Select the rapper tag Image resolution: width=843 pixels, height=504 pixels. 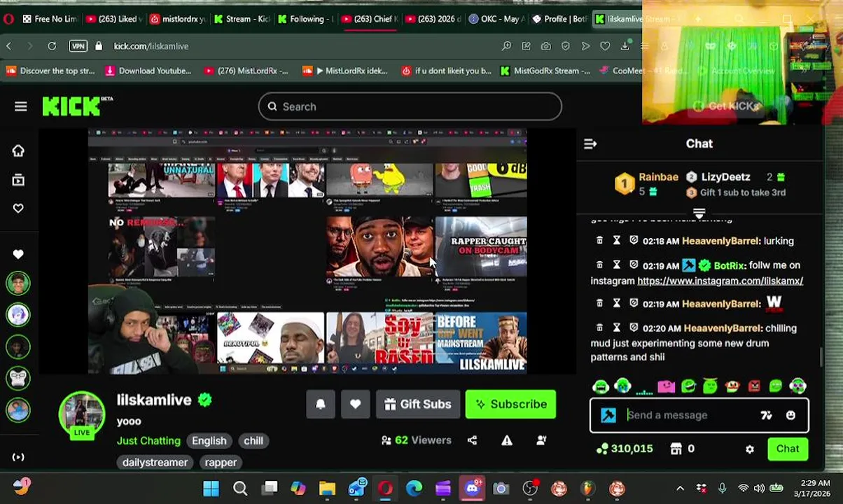(x=221, y=462)
